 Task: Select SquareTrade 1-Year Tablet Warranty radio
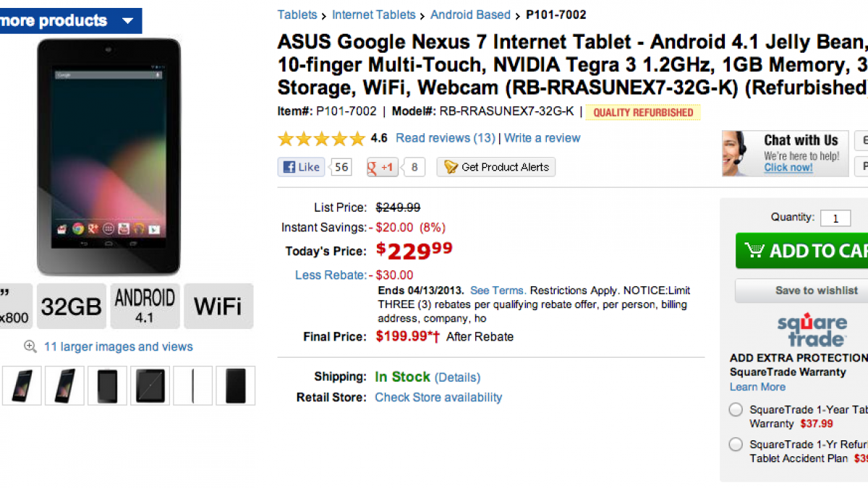click(736, 410)
